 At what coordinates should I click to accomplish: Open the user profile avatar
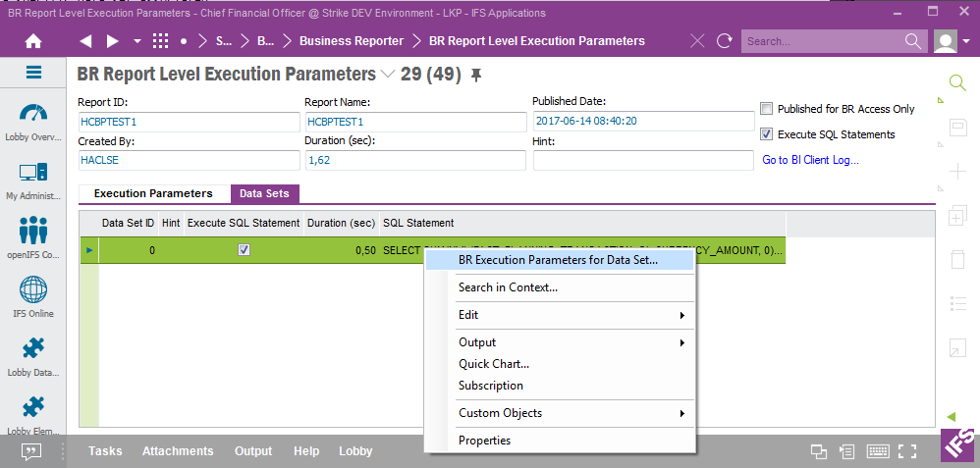pos(945,41)
